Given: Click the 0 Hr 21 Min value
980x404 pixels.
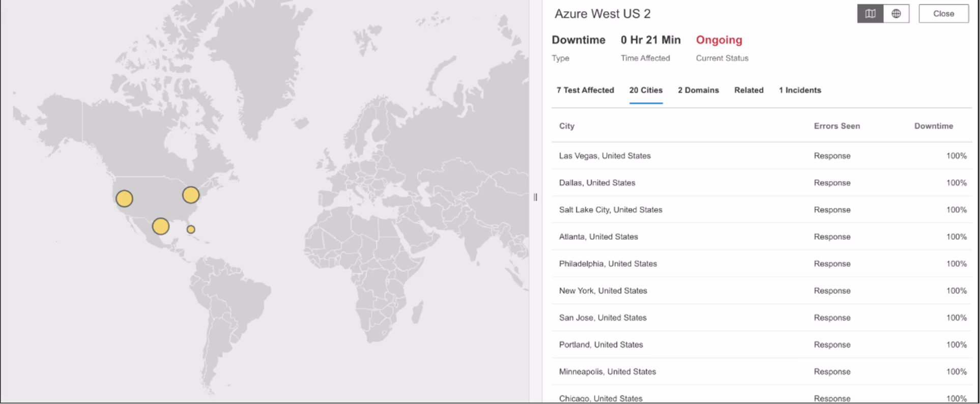Looking at the screenshot, I should 650,40.
